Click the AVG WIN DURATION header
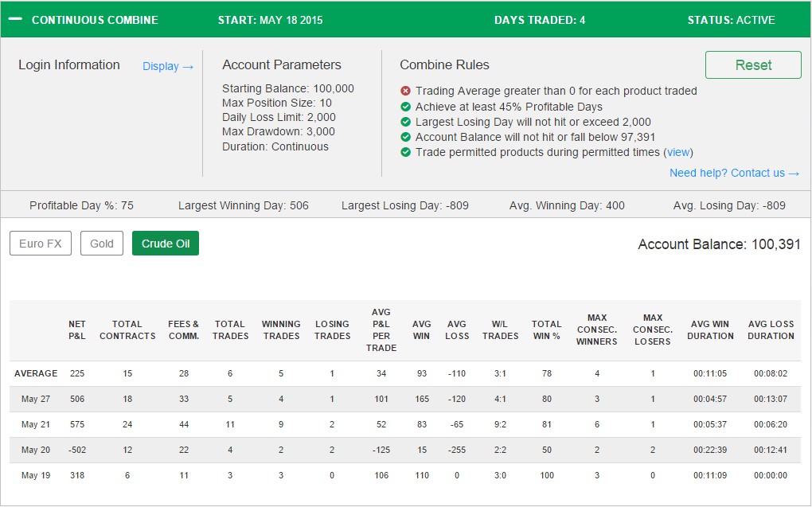Image resolution: width=812 pixels, height=507 pixels. [710, 330]
